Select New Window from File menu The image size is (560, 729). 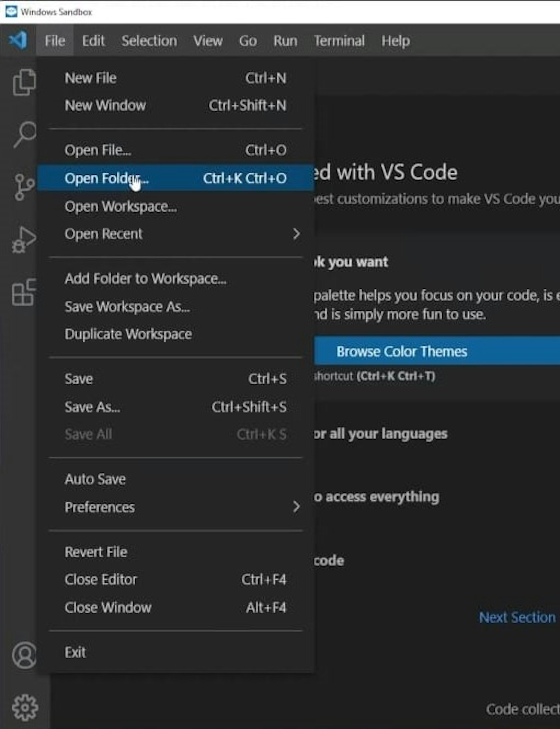(105, 105)
